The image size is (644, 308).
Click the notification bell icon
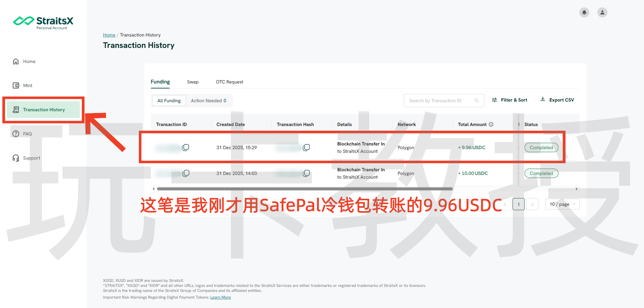(x=584, y=12)
